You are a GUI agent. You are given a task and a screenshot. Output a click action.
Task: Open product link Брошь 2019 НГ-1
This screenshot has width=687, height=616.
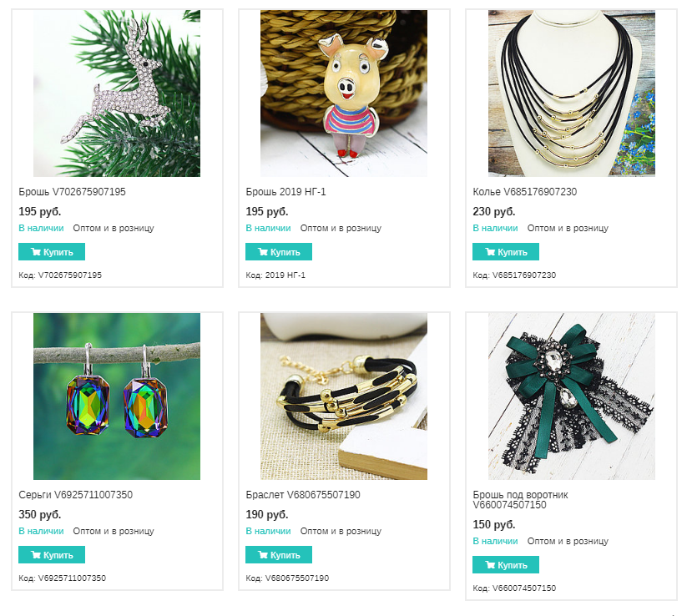pos(285,192)
